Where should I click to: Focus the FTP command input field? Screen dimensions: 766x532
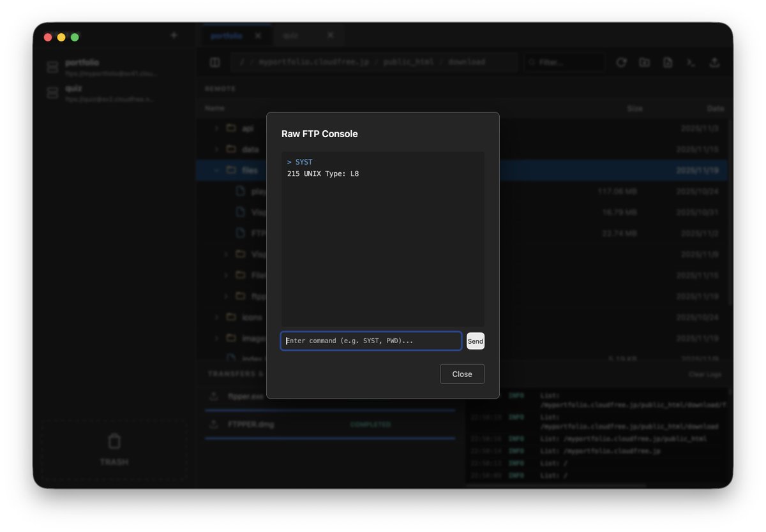point(371,341)
